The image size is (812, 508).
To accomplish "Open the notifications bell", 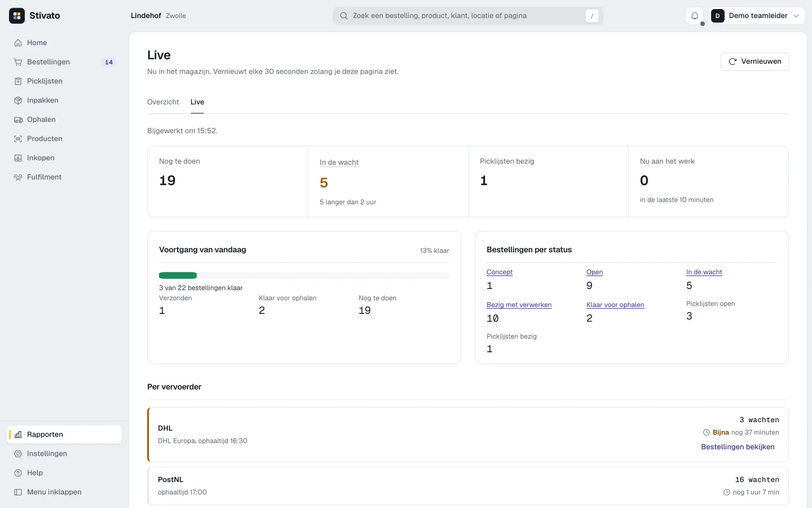I will coord(695,16).
